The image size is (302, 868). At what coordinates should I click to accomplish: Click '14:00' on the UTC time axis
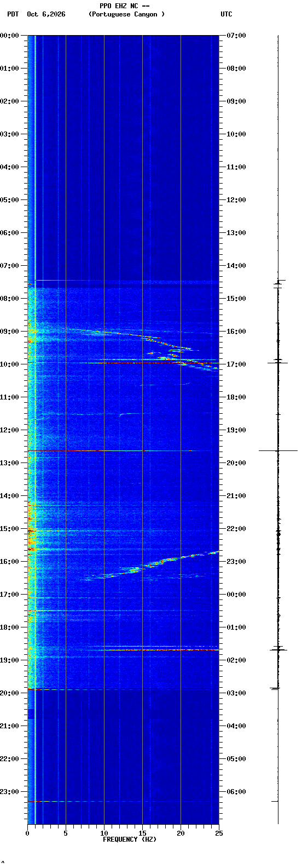[x=236, y=266]
